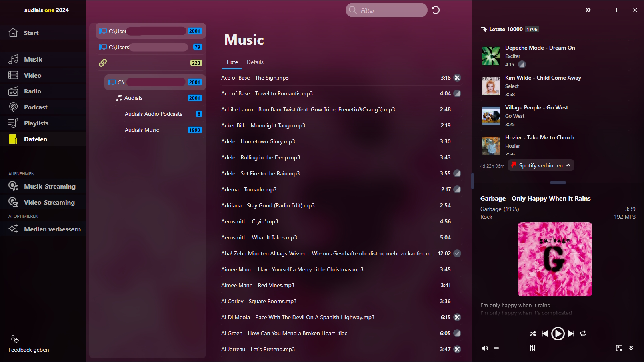Select top C:\User source with 2001 files
Image resolution: width=644 pixels, height=362 pixels.
click(x=150, y=31)
